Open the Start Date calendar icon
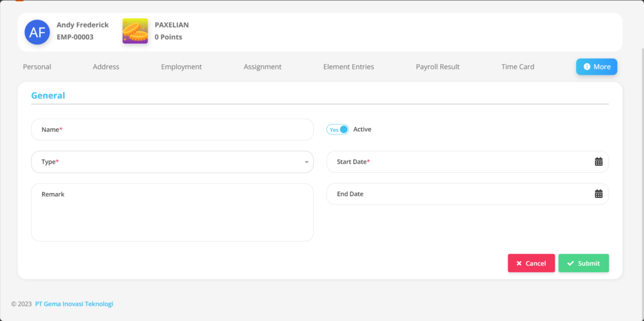Image resolution: width=644 pixels, height=321 pixels. click(599, 161)
